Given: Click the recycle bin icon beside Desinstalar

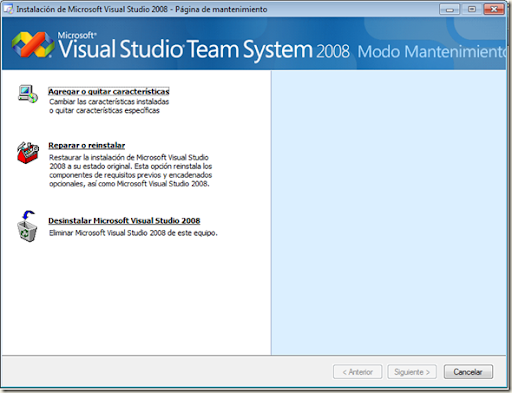Looking at the screenshot, I should (27, 226).
